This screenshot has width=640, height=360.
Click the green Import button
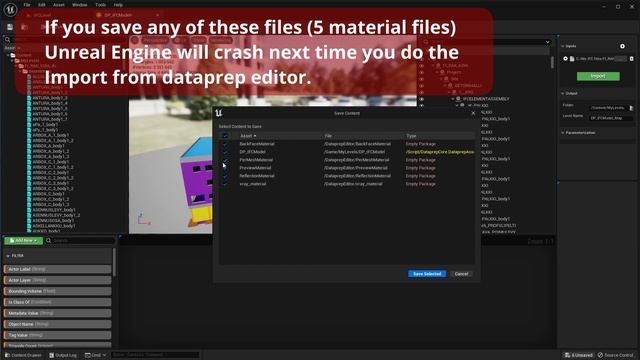pyautogui.click(x=598, y=76)
